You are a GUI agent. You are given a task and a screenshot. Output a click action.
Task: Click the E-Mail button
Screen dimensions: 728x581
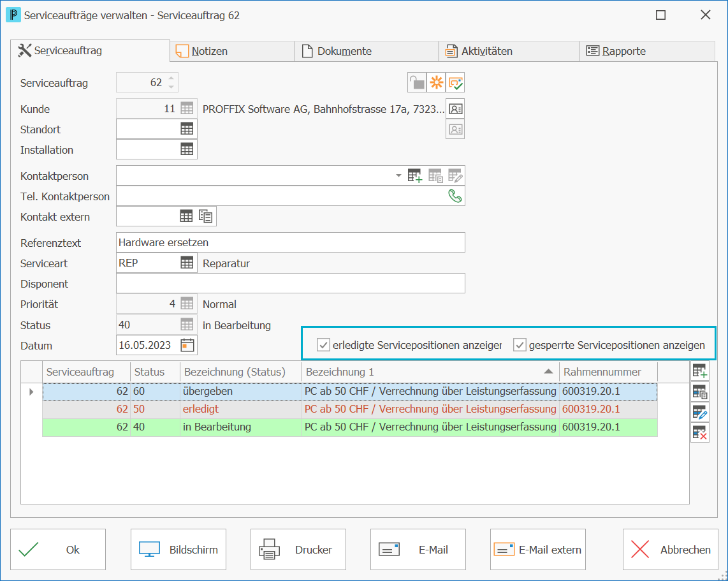tap(418, 549)
